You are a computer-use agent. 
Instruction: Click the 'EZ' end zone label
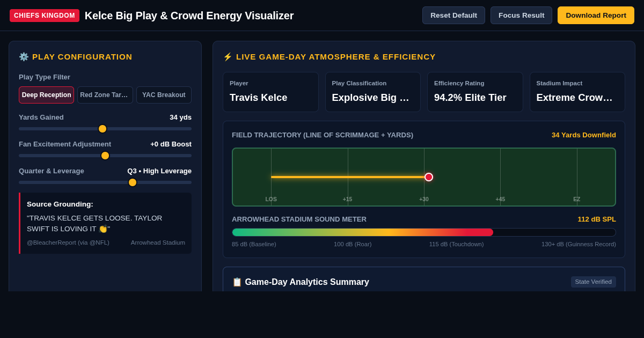coord(577,199)
